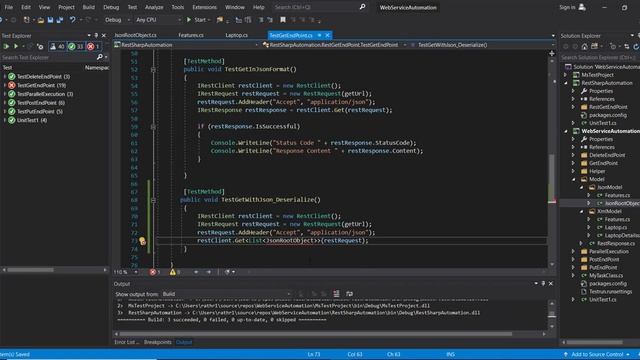Open Test Explorer settings gear icon
The image size is (640, 360).
[x=40, y=47]
